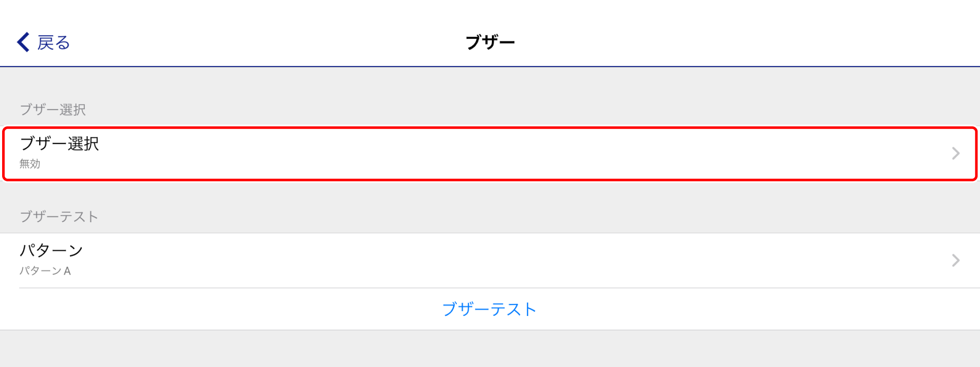This screenshot has width=980, height=367.
Task: Click the 戻る link to go back
Action: [53, 41]
